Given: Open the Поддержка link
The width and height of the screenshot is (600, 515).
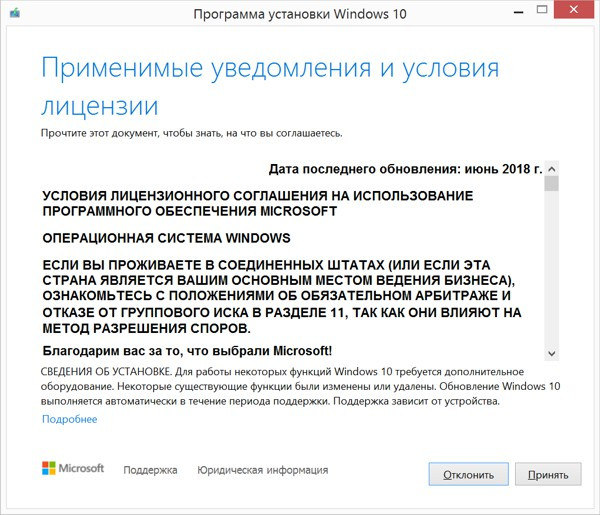Looking at the screenshot, I should tap(150, 470).
